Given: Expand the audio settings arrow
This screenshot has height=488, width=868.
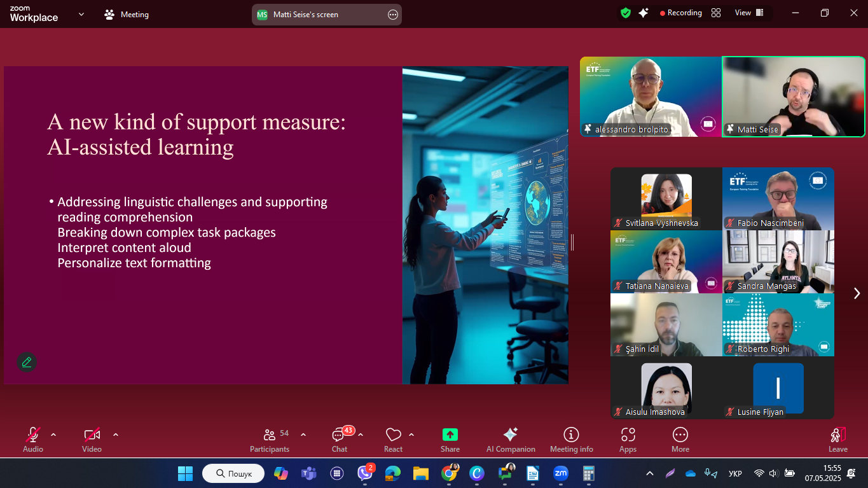Looking at the screenshot, I should tap(53, 435).
